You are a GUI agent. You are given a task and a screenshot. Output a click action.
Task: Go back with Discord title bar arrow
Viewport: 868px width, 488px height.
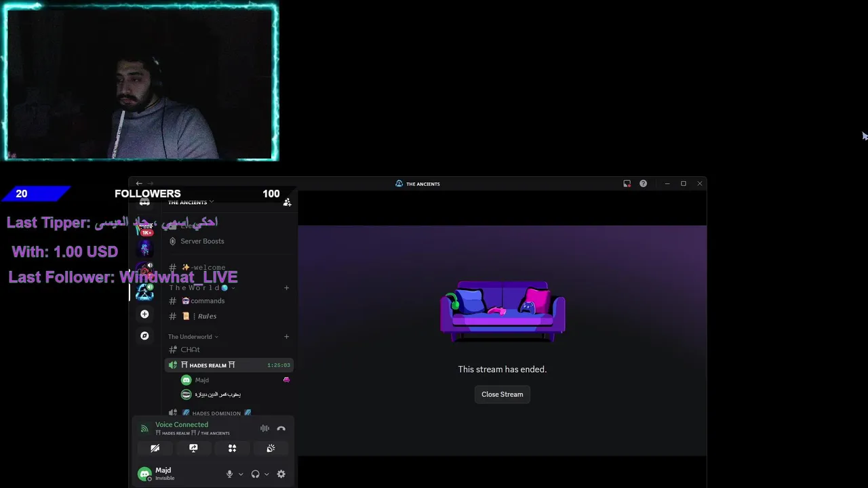(x=139, y=184)
